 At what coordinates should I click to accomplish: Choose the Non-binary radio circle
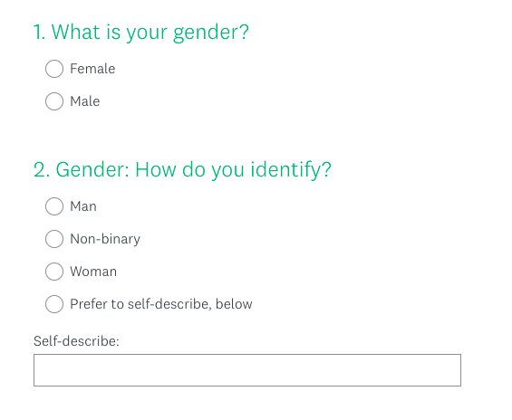click(54, 239)
